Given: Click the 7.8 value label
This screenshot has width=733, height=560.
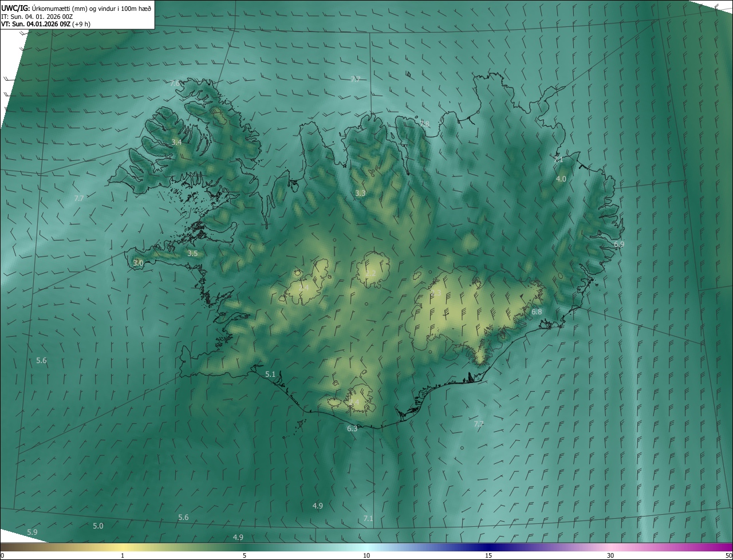Looking at the screenshot, I should click(x=424, y=124).
